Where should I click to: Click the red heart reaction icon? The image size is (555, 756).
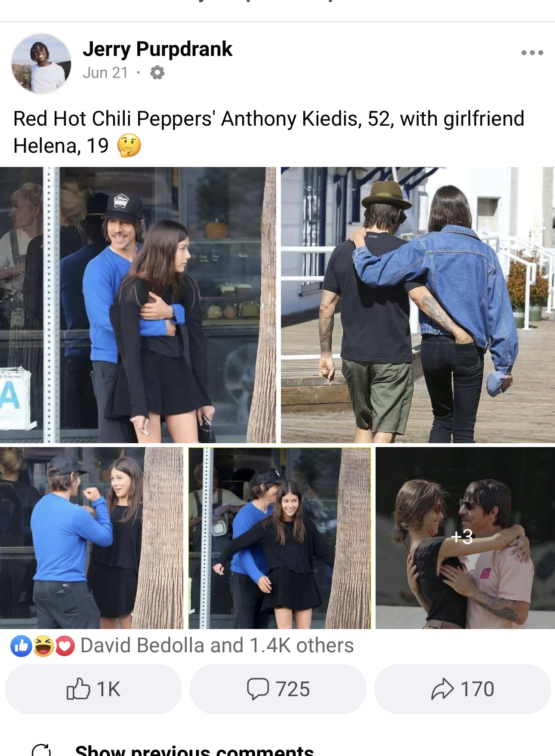click(65, 646)
